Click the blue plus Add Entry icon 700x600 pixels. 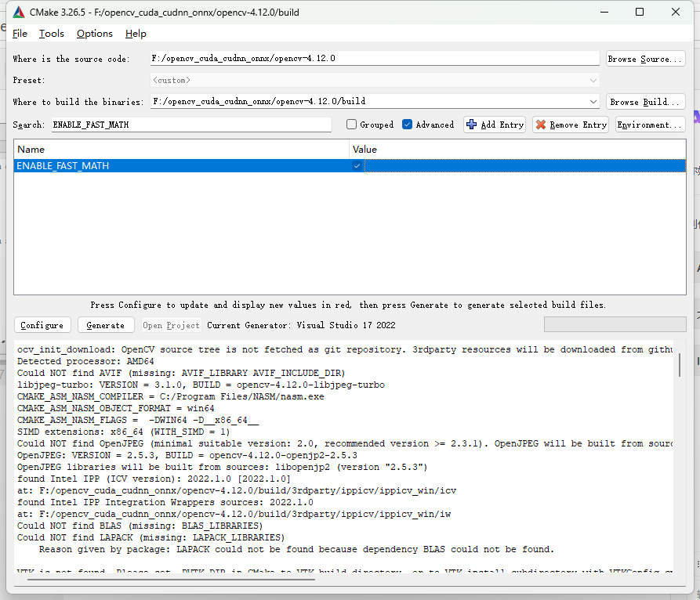[x=471, y=125]
